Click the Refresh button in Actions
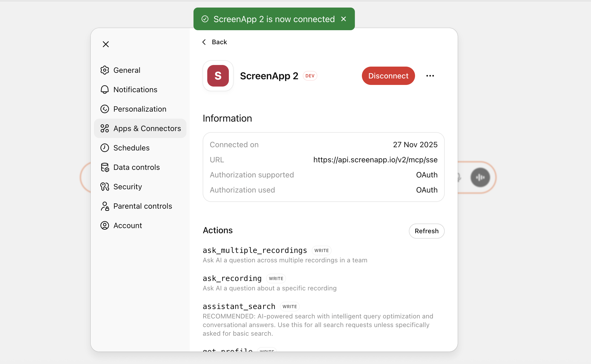 tap(426, 231)
